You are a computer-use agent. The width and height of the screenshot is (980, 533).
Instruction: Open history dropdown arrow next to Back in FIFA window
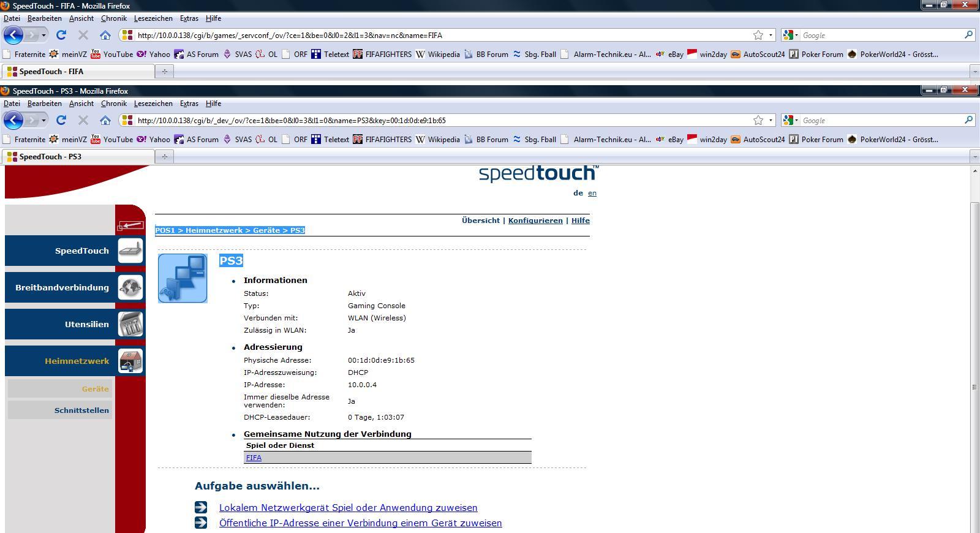[43, 36]
